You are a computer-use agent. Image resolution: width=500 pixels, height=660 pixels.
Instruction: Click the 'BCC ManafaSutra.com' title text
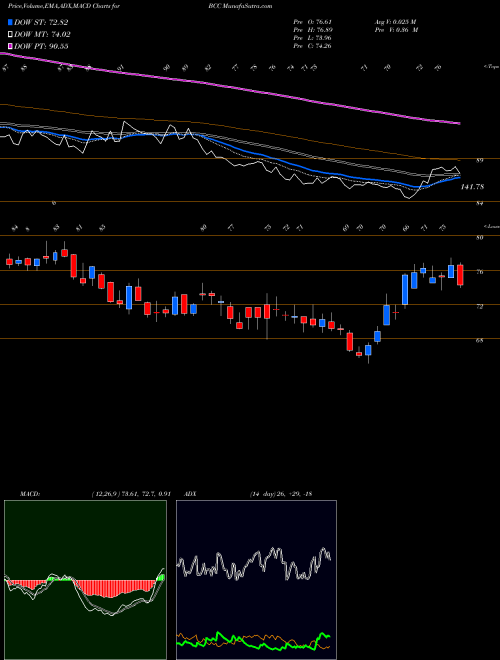tap(240, 6)
